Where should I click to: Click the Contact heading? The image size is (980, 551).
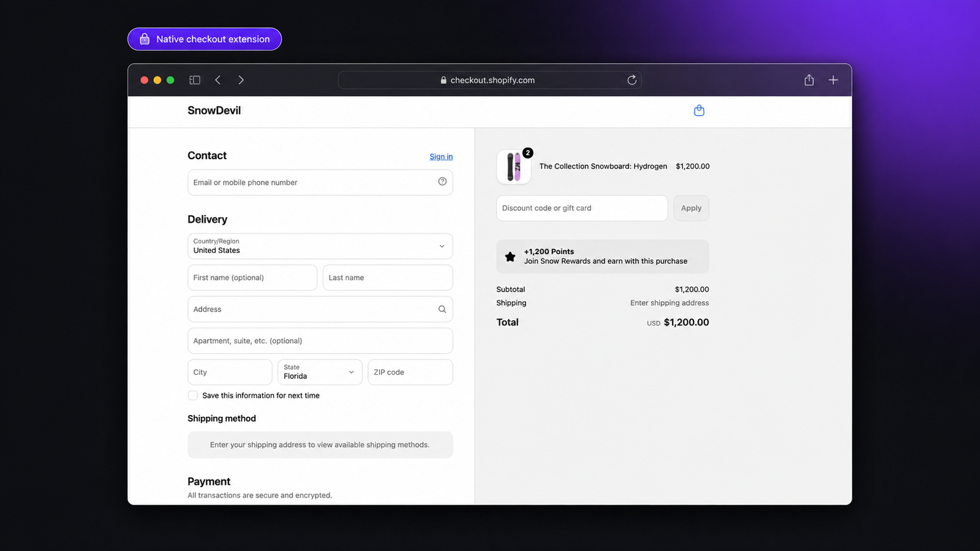tap(207, 156)
